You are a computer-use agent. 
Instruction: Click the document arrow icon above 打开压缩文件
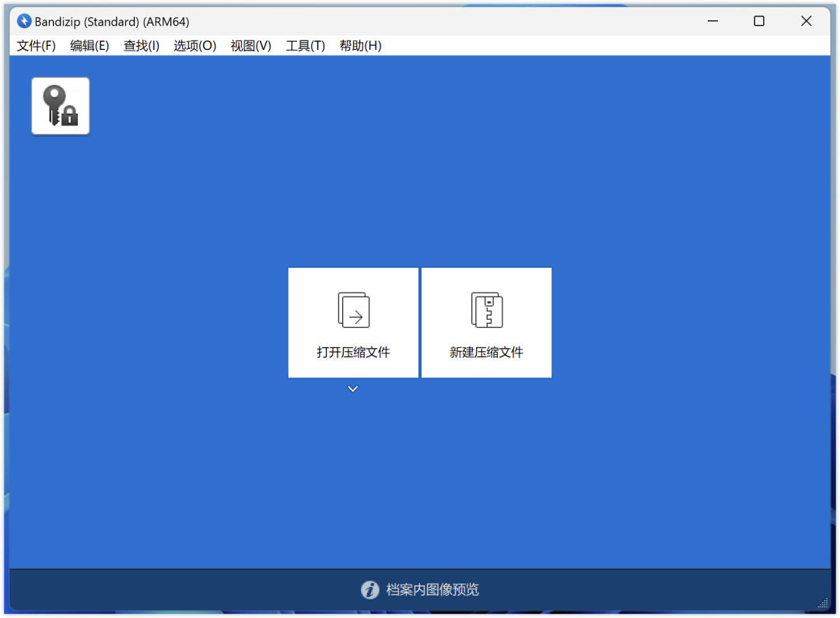tap(353, 310)
